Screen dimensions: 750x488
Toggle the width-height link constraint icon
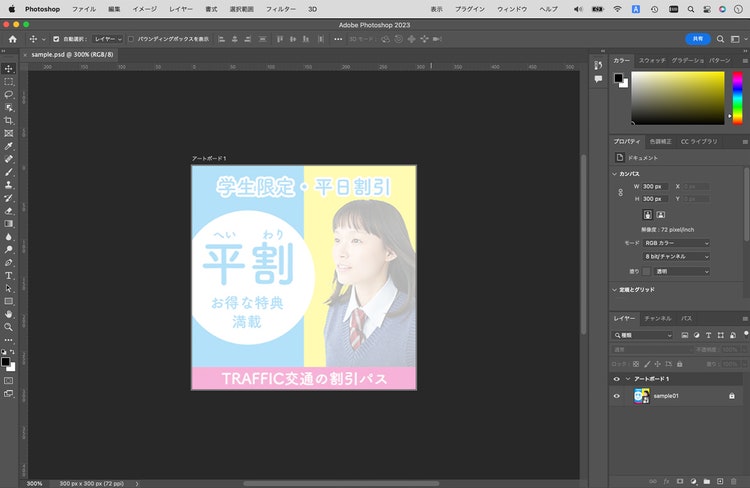[620, 192]
